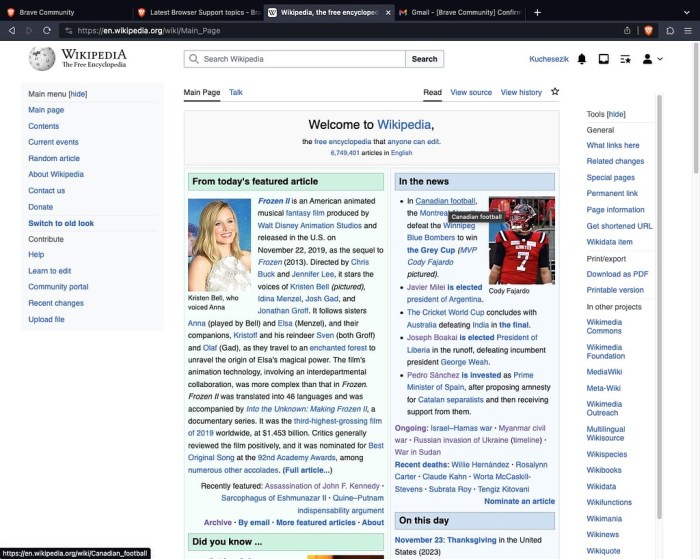Click the Search button
700x559 pixels.
[425, 59]
